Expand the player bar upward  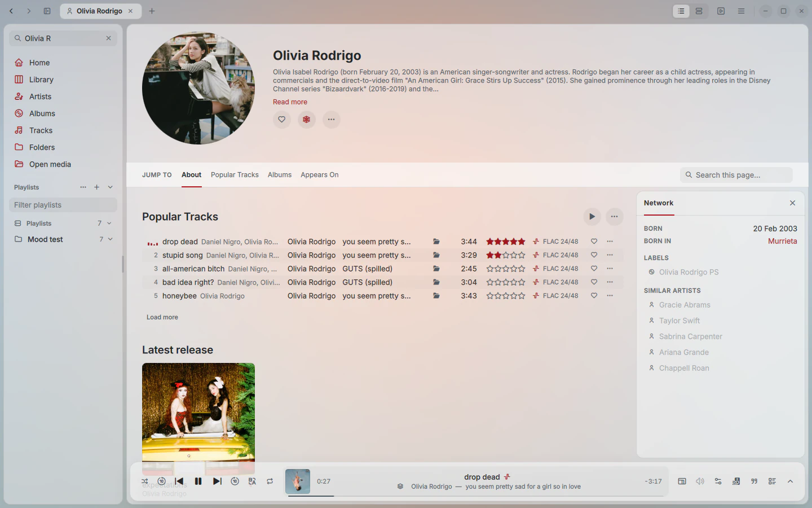(791, 481)
